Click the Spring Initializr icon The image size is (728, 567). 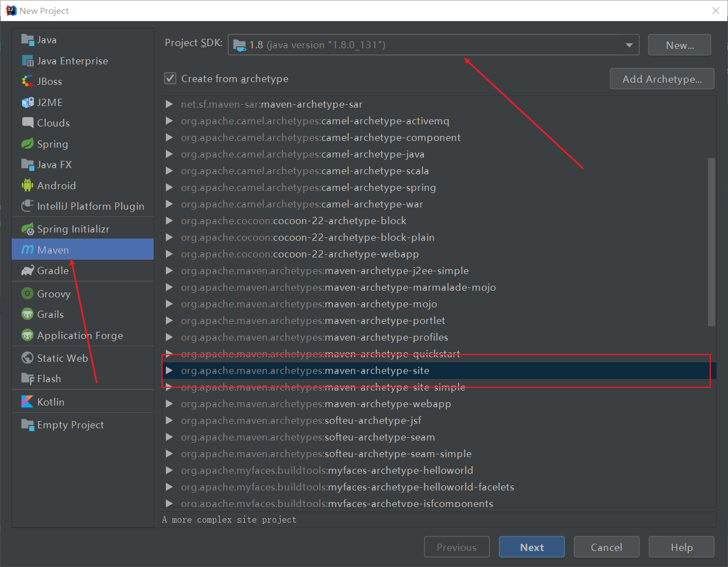point(27,229)
